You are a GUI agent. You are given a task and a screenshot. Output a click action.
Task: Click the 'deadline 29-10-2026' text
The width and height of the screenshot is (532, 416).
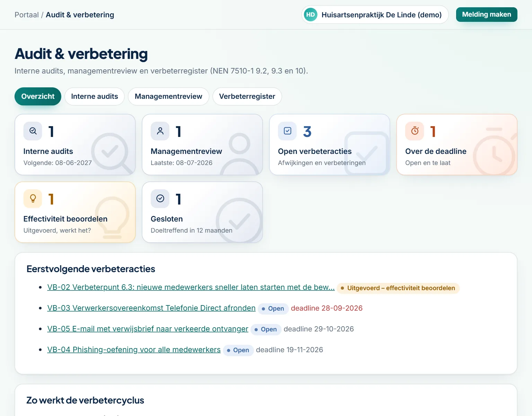click(x=319, y=329)
